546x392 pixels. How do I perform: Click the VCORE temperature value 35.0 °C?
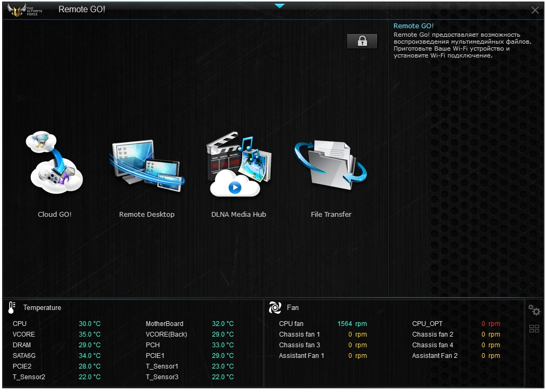pyautogui.click(x=89, y=334)
